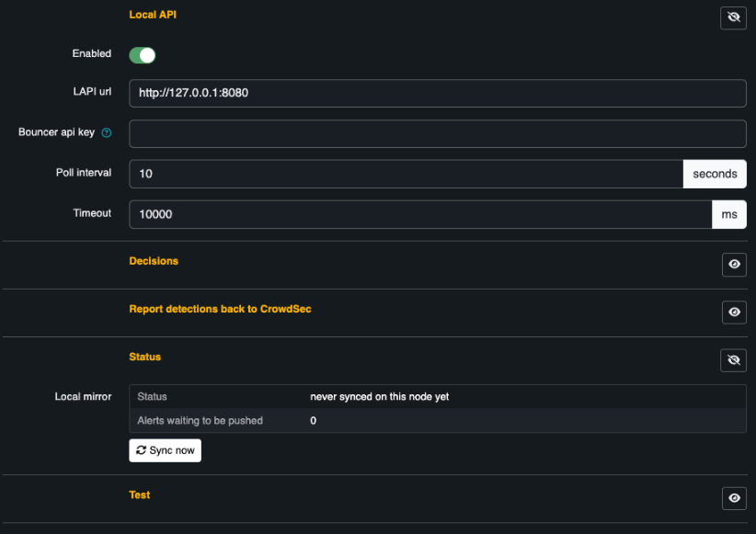Screen dimensions: 756x534
Task: Select the Alerts waiting to be pushed row
Action: click(x=437, y=420)
